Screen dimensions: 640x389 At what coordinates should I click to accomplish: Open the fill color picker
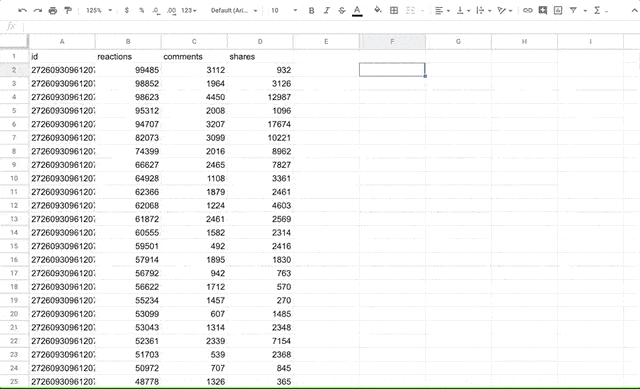click(x=378, y=10)
